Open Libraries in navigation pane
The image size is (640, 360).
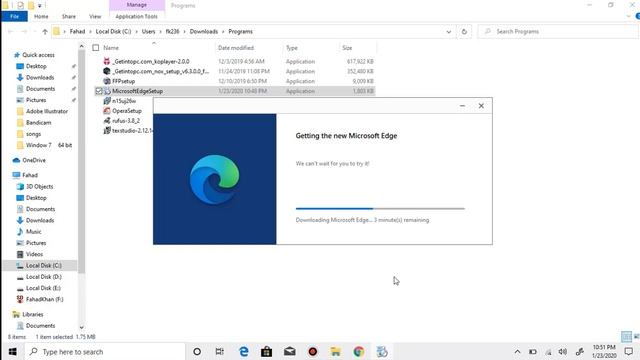(33, 314)
